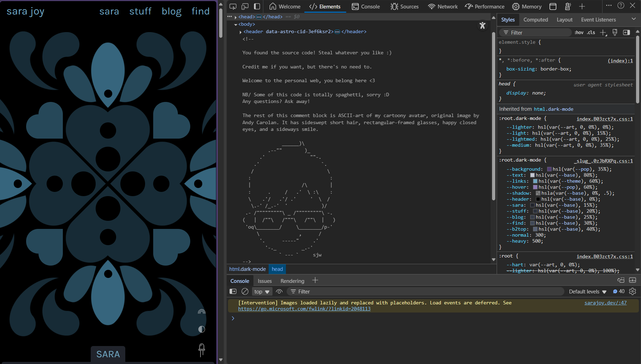641x364 pixels.
Task: Open the Rendering drawer tab
Action: (292, 281)
